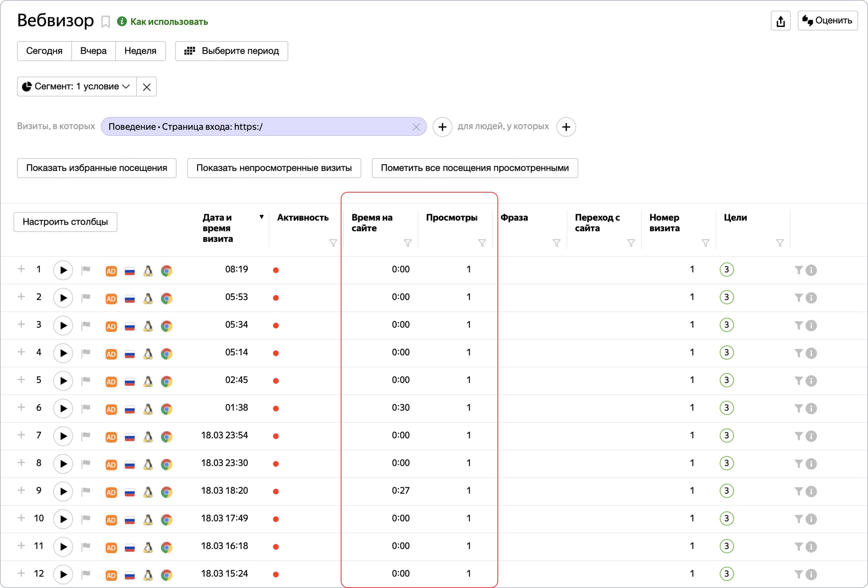Open the info icon for visit 2
Screen dimensions: 868x588
tap(811, 298)
